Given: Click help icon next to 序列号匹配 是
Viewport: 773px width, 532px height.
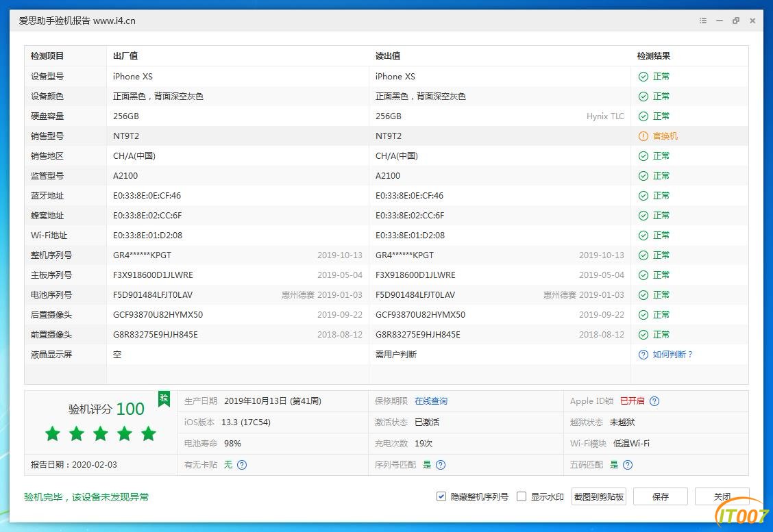Looking at the screenshot, I should (x=441, y=465).
